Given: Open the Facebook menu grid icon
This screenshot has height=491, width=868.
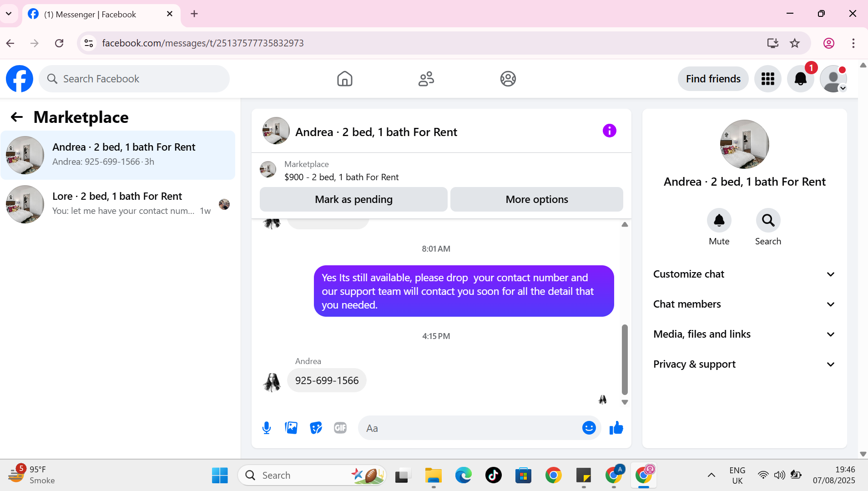Looking at the screenshot, I should click(x=768, y=79).
